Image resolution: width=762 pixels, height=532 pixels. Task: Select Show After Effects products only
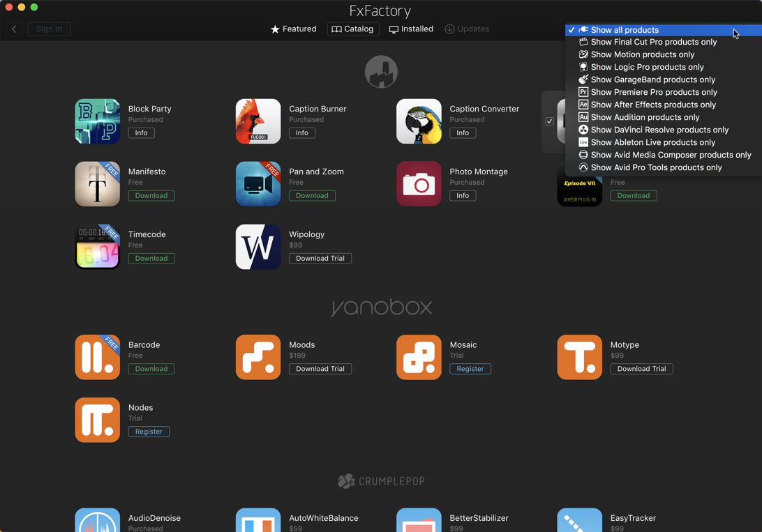click(664, 105)
